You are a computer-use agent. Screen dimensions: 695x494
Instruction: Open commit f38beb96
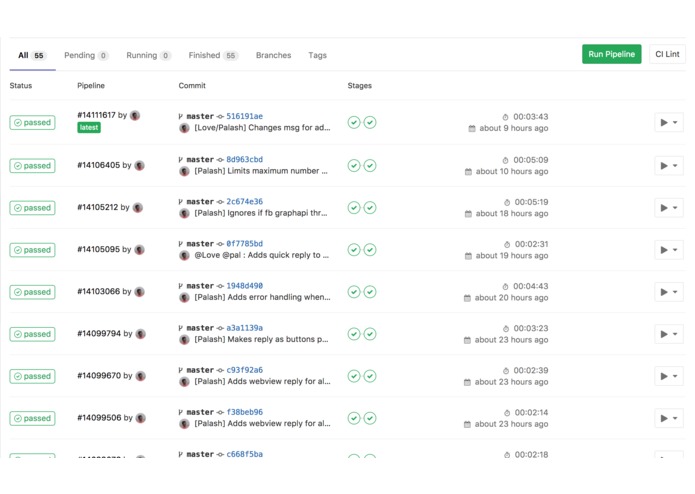[x=245, y=412]
